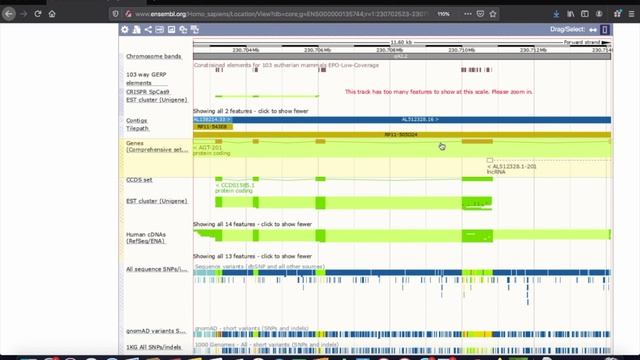This screenshot has height=360, width=640.
Task: Bookmark this page with star icon
Action: point(493,14)
